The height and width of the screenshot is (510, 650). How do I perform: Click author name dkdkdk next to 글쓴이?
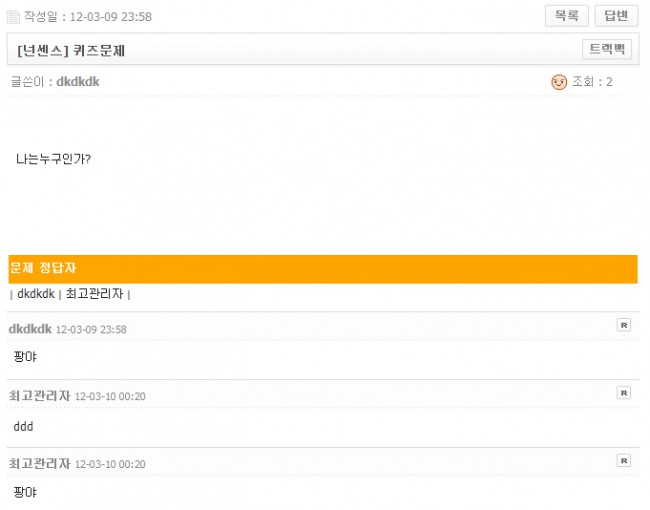click(x=77, y=81)
